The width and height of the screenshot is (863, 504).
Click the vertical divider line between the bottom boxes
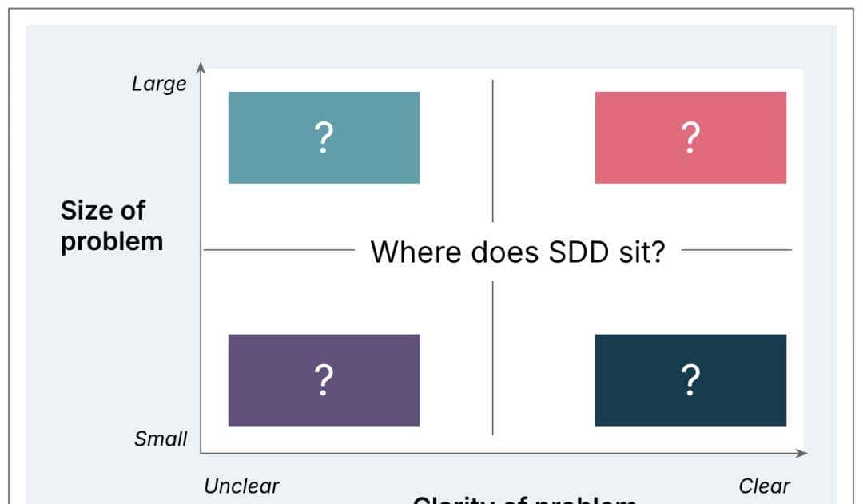[492, 358]
